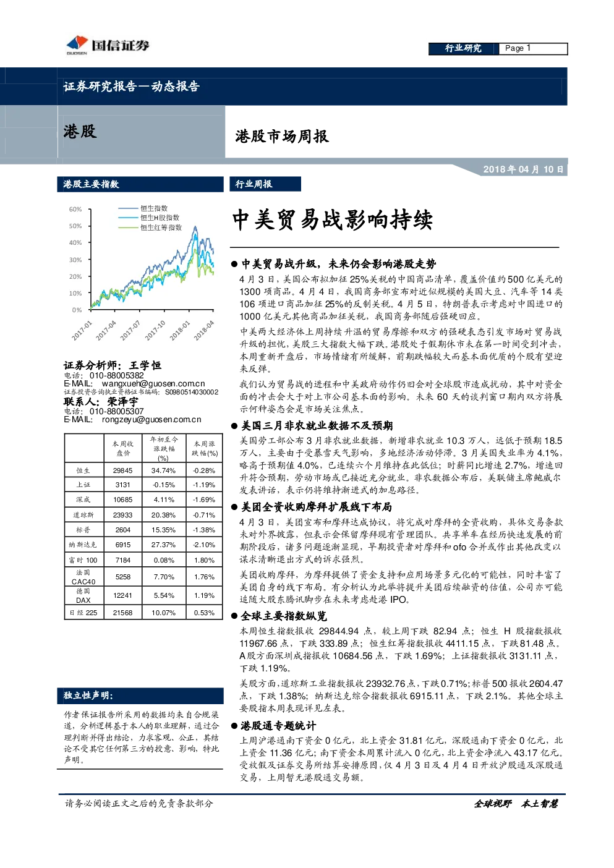Click email rongzeyu@guosen.com.cn

151,419
